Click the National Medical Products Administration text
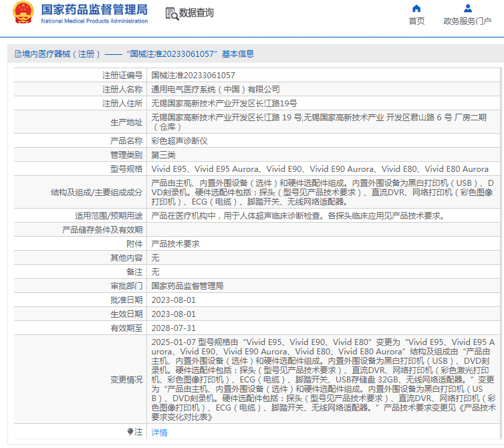 point(94,21)
